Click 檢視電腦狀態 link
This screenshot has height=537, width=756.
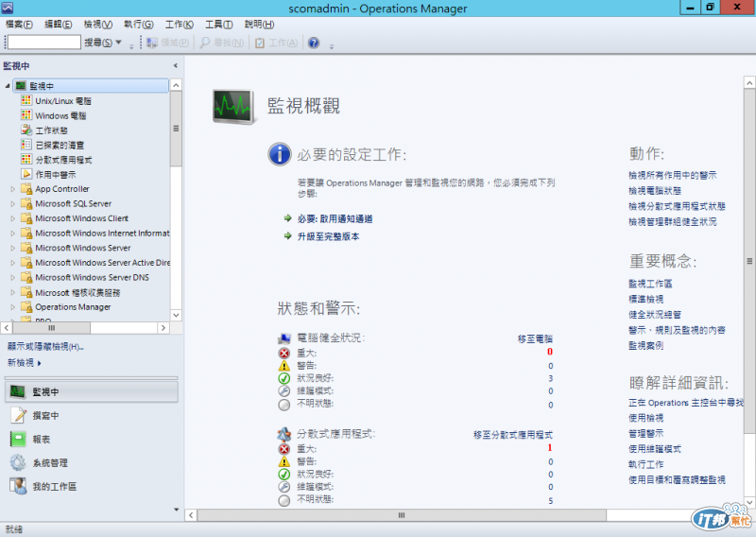click(655, 191)
